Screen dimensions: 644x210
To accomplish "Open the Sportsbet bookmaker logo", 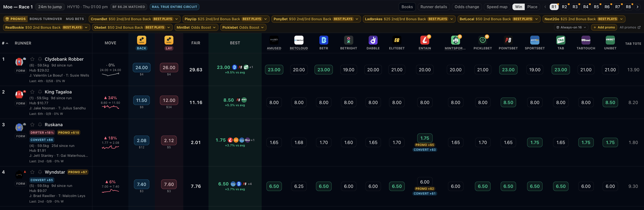I will [535, 40].
